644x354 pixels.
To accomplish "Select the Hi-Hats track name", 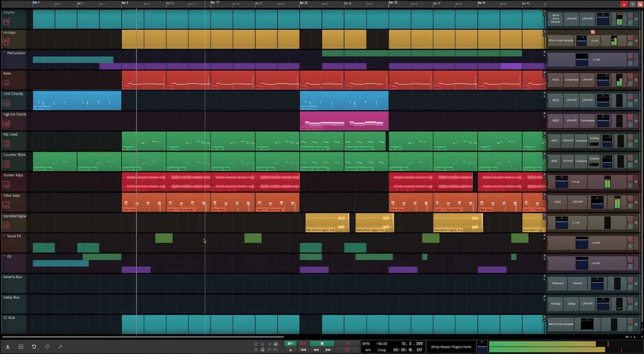I will pos(10,33).
